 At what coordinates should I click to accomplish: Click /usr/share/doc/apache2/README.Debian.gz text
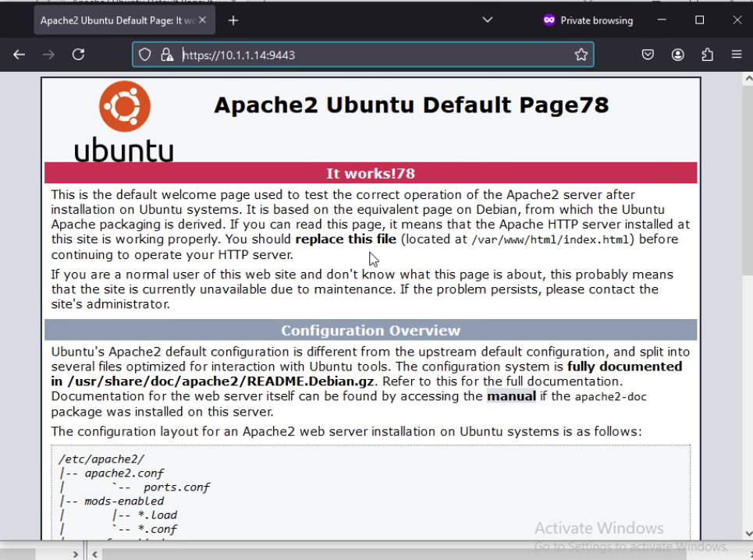[221, 381]
